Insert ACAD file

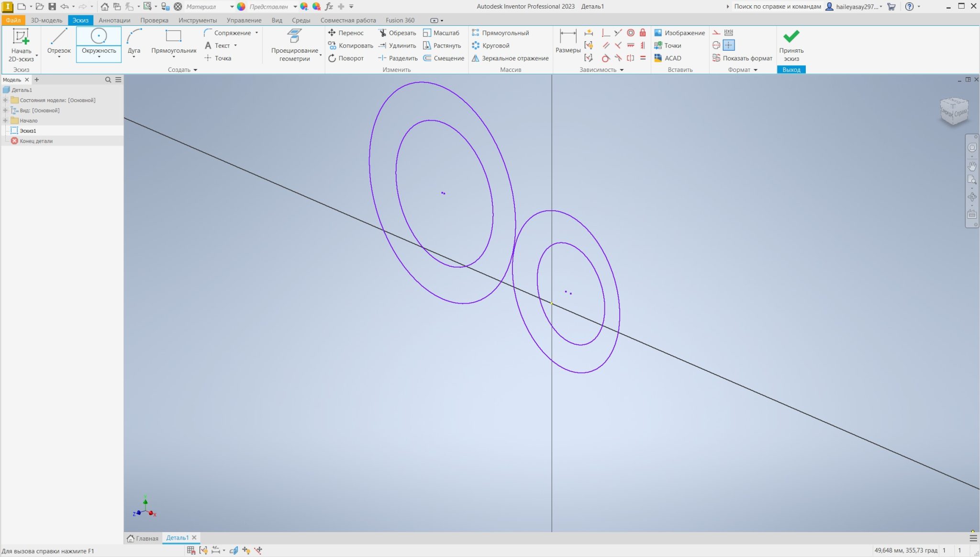(668, 58)
